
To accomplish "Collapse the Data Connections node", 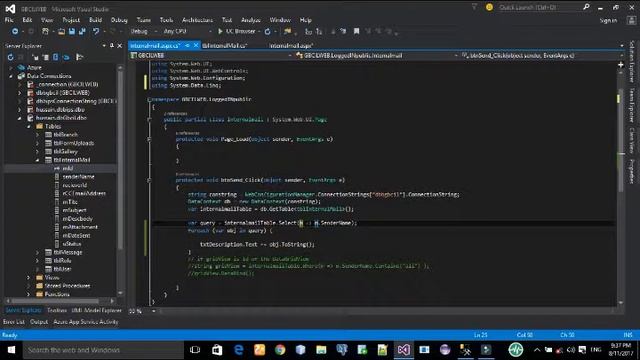I will click(x=11, y=76).
